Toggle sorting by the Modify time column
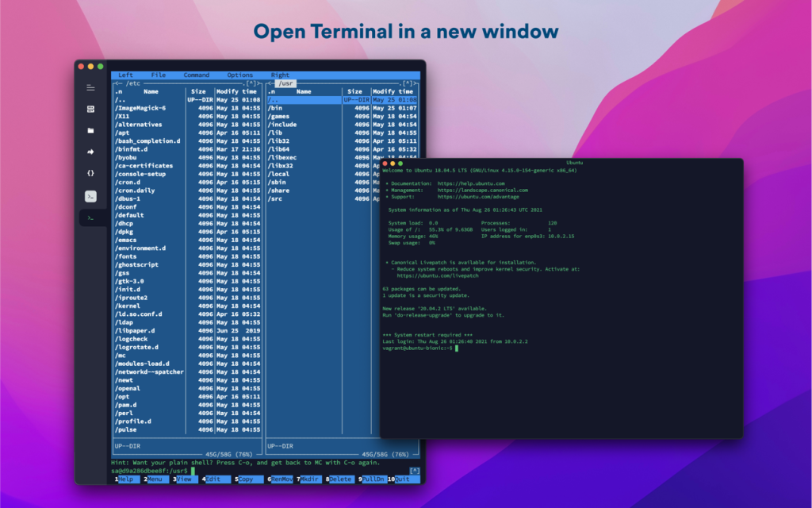Viewport: 812px width, 508px height. [236, 91]
